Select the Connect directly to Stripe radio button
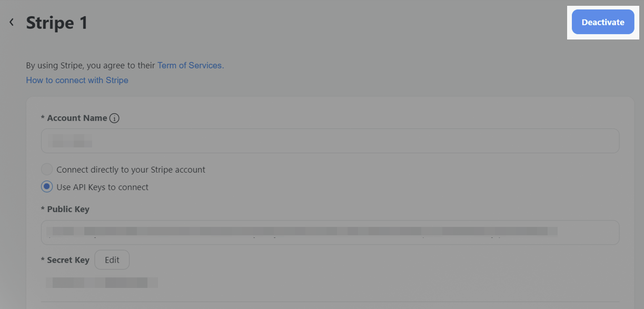 click(47, 170)
